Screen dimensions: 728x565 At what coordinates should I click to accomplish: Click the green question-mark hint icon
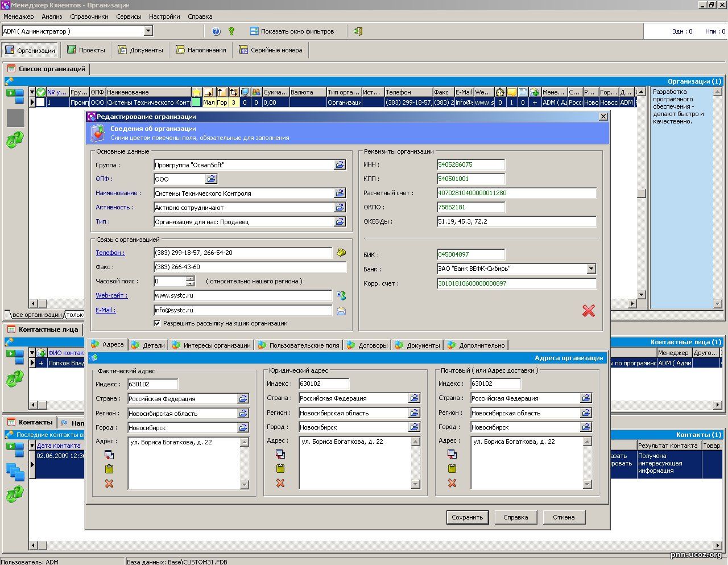point(231,31)
